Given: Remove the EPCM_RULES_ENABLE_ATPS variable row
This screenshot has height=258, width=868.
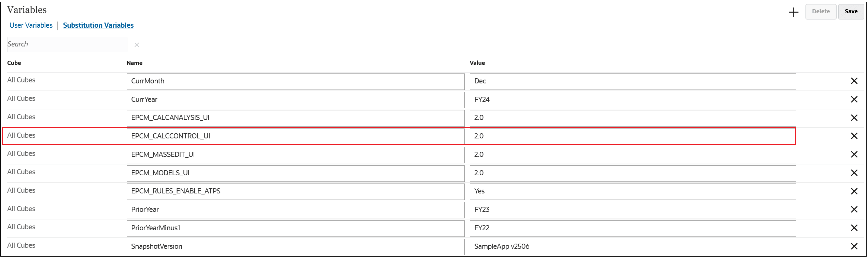Looking at the screenshot, I should tap(854, 191).
